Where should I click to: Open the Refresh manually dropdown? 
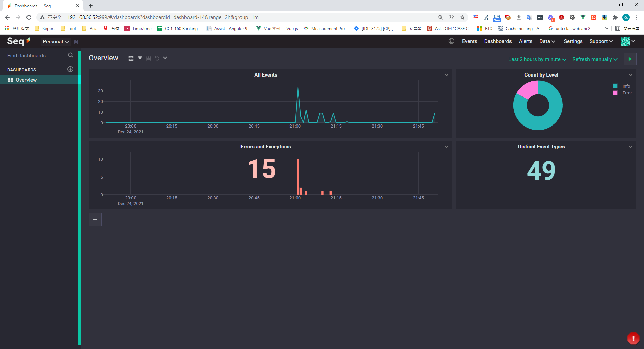coord(594,59)
